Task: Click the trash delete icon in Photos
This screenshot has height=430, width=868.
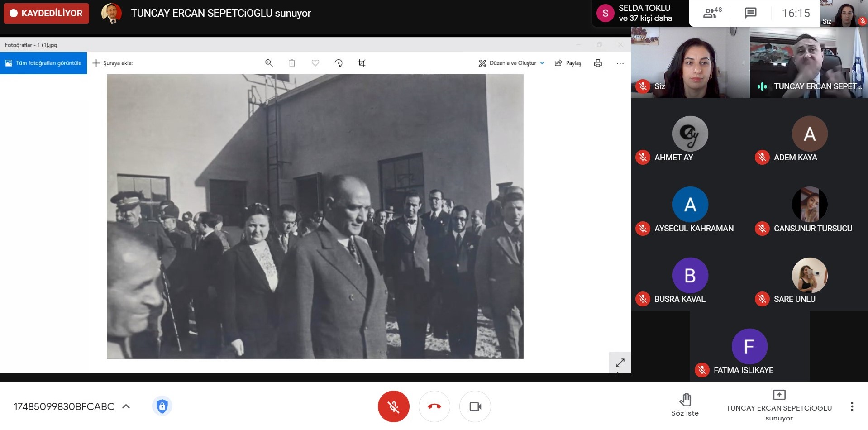Action: pos(292,63)
